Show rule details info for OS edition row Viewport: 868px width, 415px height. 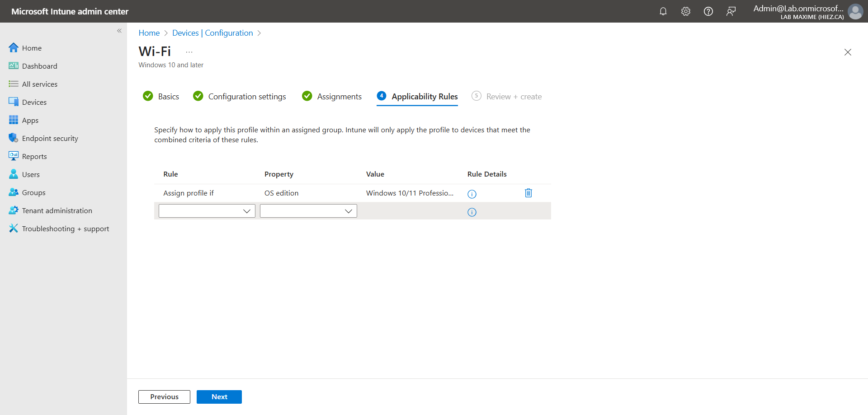(472, 194)
